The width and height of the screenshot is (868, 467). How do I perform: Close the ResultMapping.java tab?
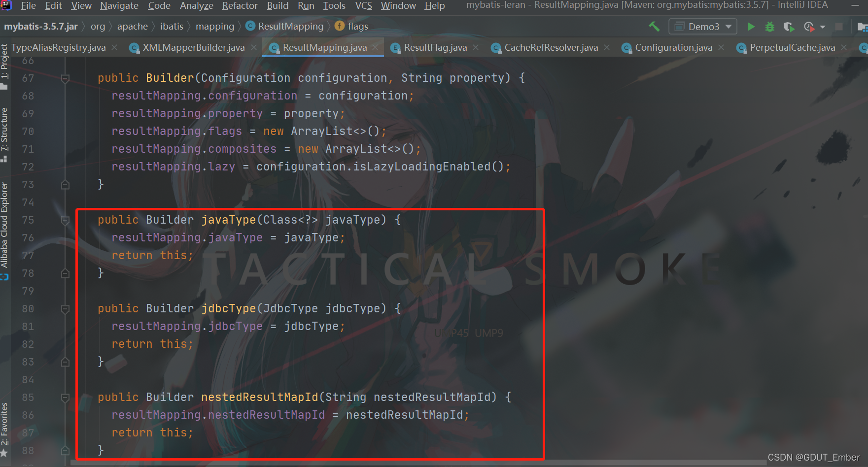pyautogui.click(x=375, y=47)
